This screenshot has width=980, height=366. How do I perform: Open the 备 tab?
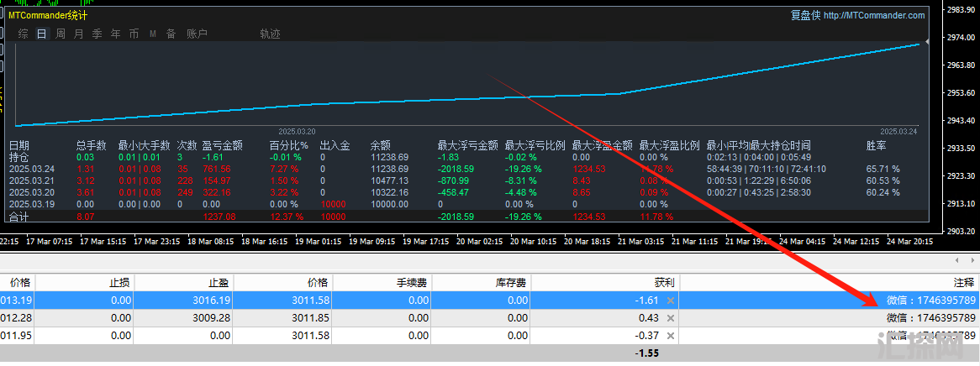click(x=171, y=34)
